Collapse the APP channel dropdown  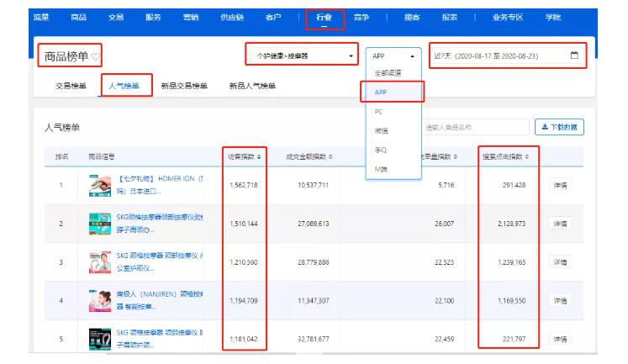click(393, 56)
